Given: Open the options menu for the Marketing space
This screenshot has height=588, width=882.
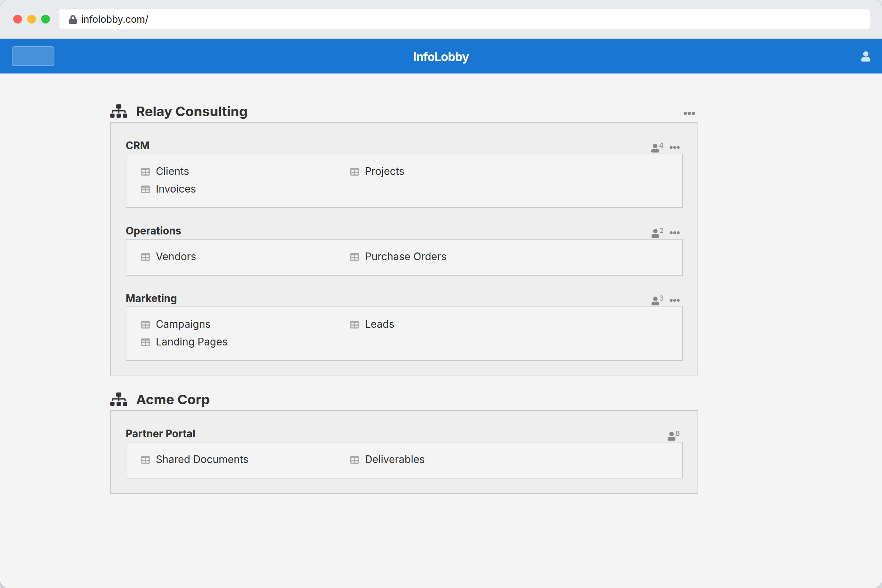Looking at the screenshot, I should pyautogui.click(x=675, y=300).
